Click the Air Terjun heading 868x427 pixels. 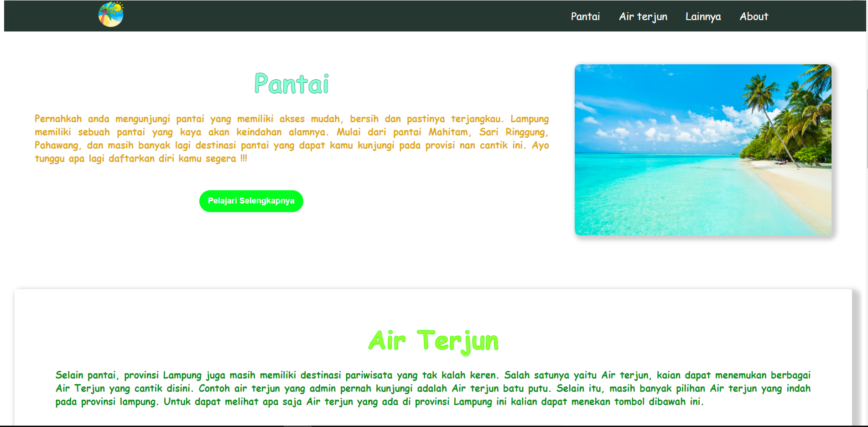click(x=434, y=339)
